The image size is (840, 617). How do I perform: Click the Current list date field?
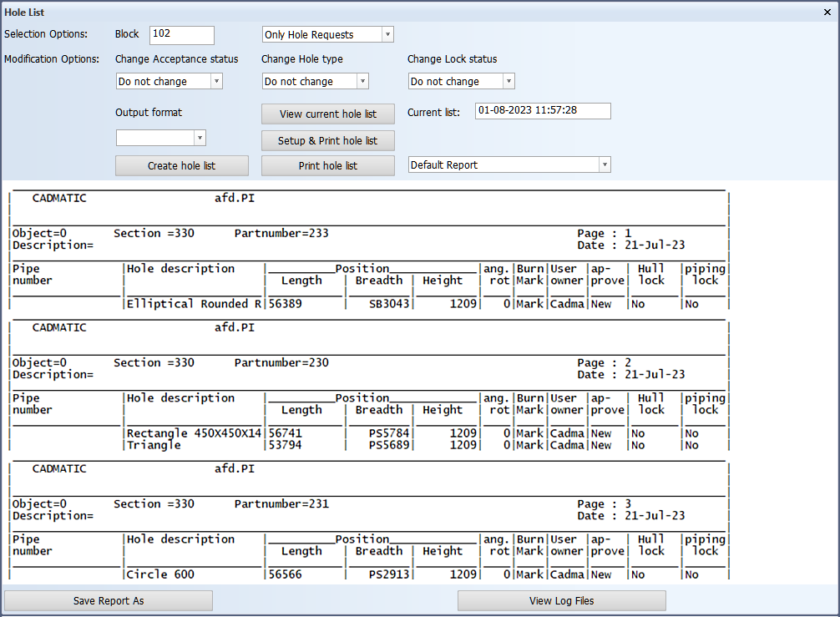click(543, 110)
